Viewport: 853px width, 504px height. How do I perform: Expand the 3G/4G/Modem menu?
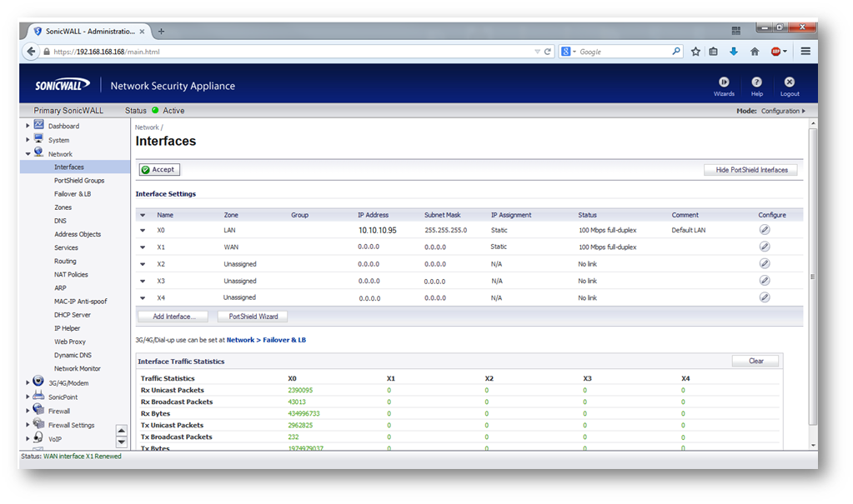tap(28, 383)
